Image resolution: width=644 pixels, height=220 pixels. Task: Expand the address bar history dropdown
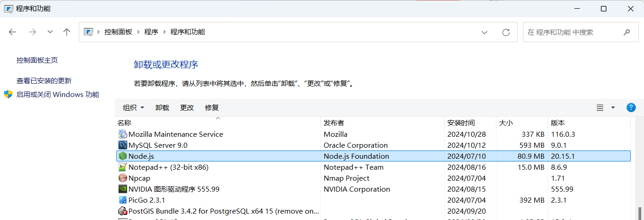point(484,32)
